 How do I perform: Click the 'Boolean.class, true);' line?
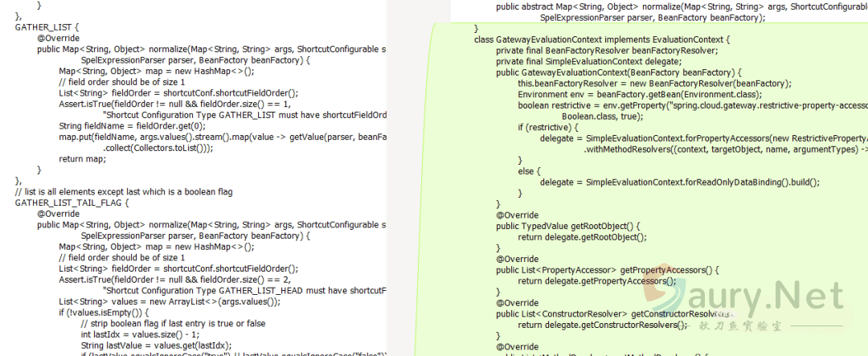tap(601, 116)
